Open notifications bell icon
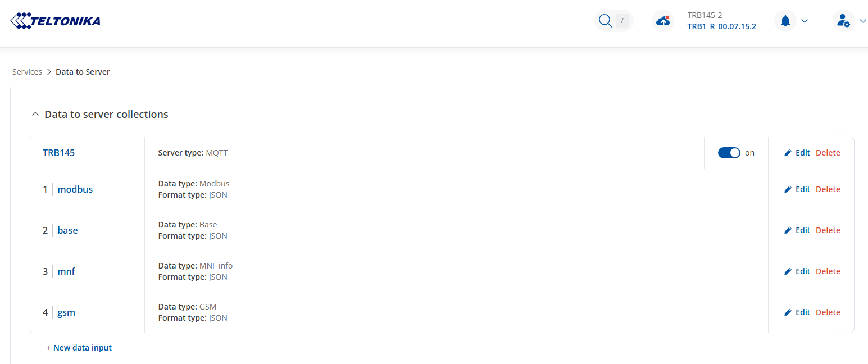 coord(785,21)
